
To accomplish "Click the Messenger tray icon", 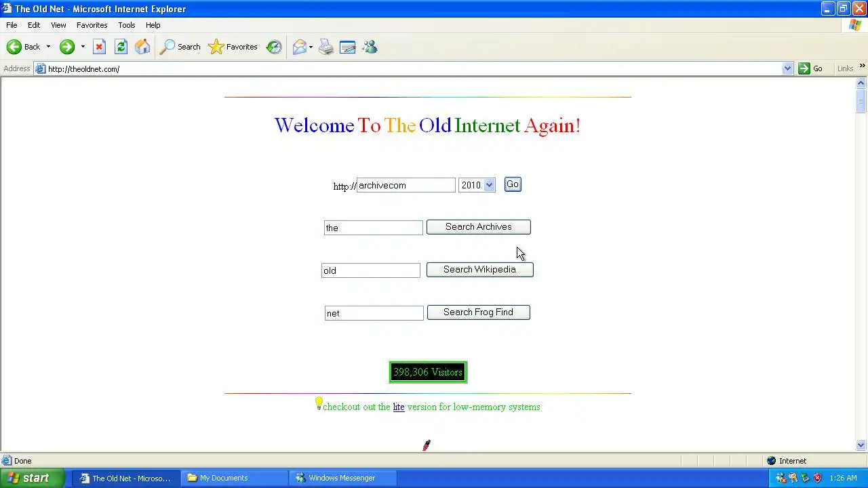I will pyautogui.click(x=781, y=478).
